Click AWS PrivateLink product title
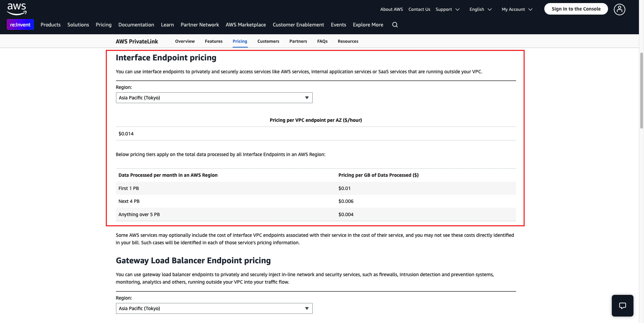 click(137, 41)
